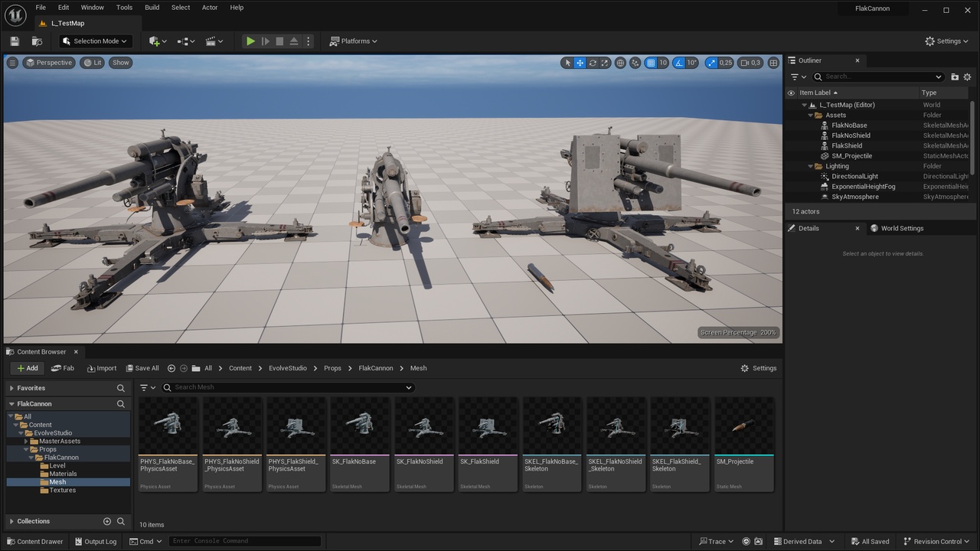Image resolution: width=980 pixels, height=551 pixels.
Task: Open the Edit menu
Action: tap(64, 8)
